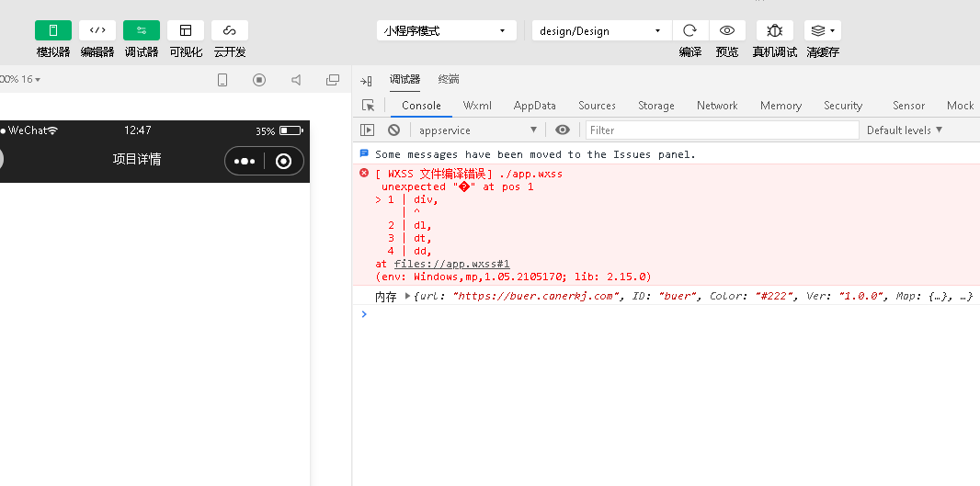The height and width of the screenshot is (486, 980).
Task: Toggle the live expression eye icon
Action: pos(563,130)
